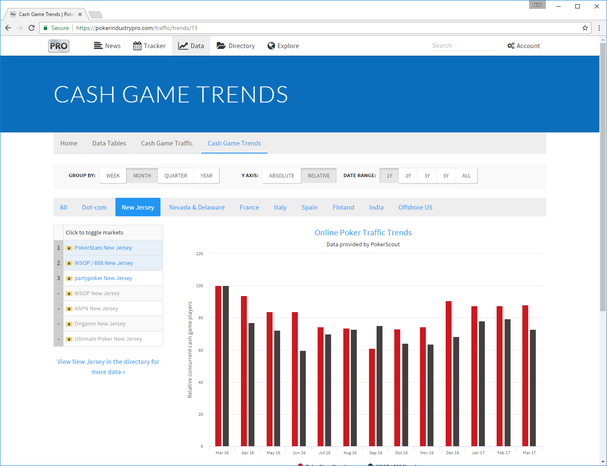This screenshot has width=607, height=466.
Task: Click the Search input field
Action: coord(463,46)
